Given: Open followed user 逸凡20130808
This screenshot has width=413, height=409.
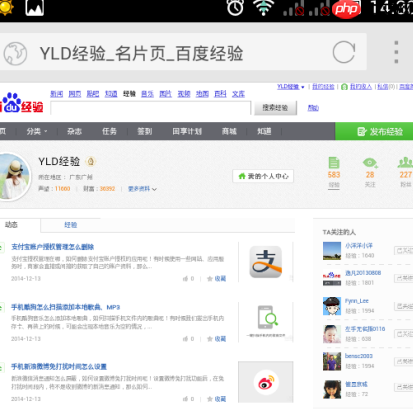Looking at the screenshot, I should point(363,273).
